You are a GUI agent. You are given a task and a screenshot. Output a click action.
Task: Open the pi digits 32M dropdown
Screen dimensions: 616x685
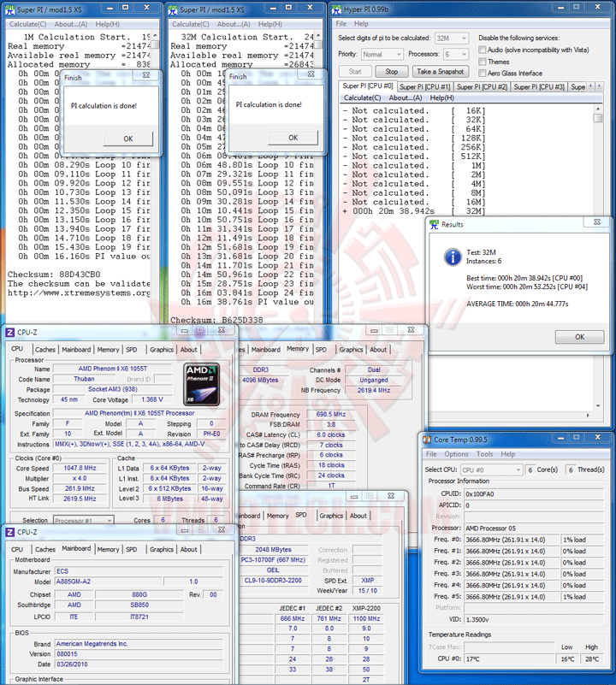pos(452,38)
